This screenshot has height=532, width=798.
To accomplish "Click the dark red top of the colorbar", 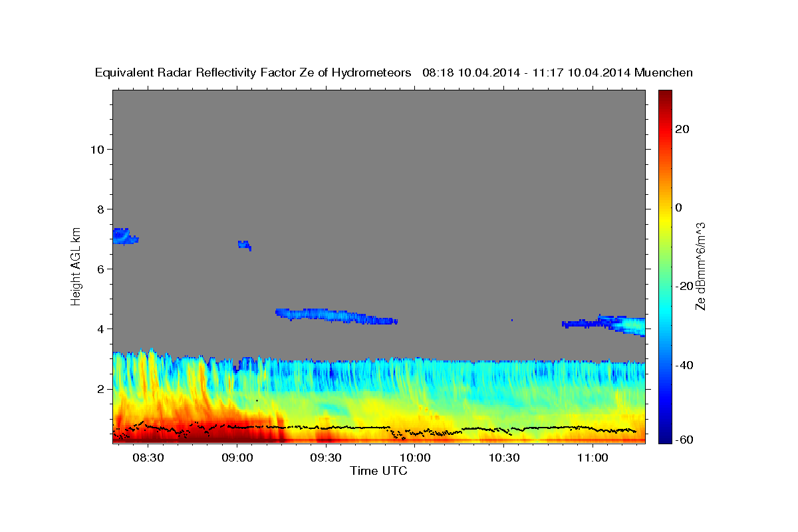I will point(664,96).
